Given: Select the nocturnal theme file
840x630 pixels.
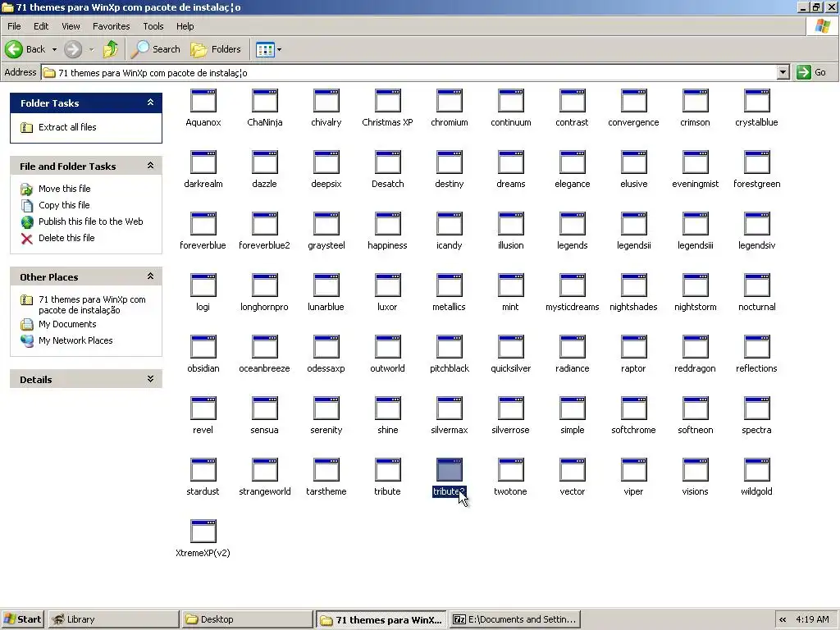Looking at the screenshot, I should click(756, 293).
